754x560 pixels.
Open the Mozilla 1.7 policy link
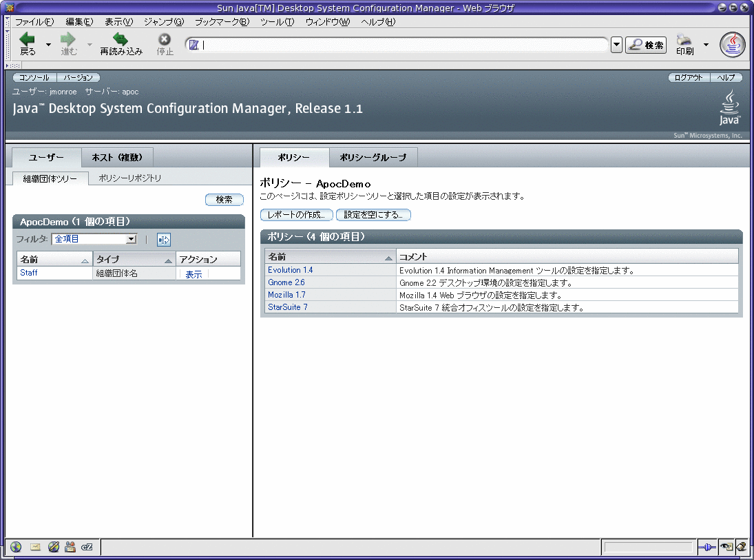pos(286,295)
